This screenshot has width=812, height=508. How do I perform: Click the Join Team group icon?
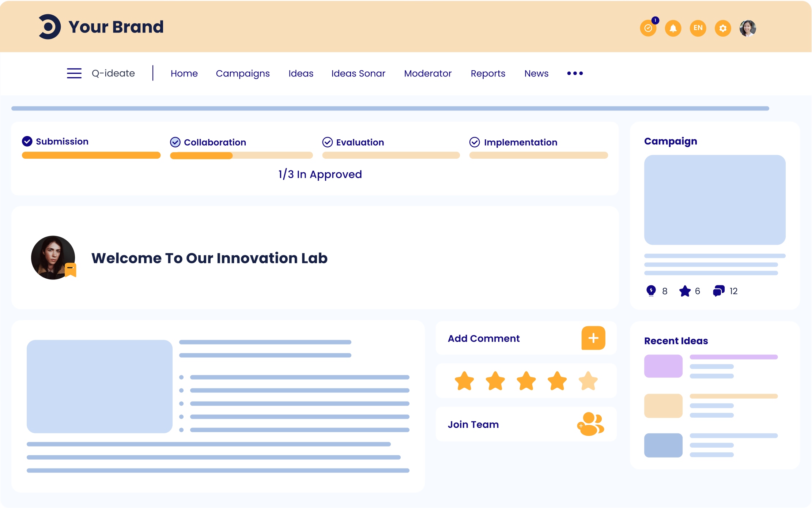click(591, 424)
